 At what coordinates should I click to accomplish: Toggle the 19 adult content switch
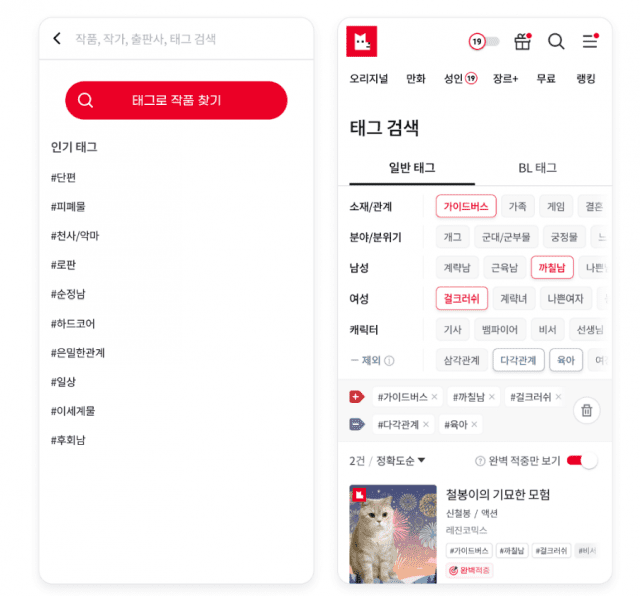(x=484, y=41)
